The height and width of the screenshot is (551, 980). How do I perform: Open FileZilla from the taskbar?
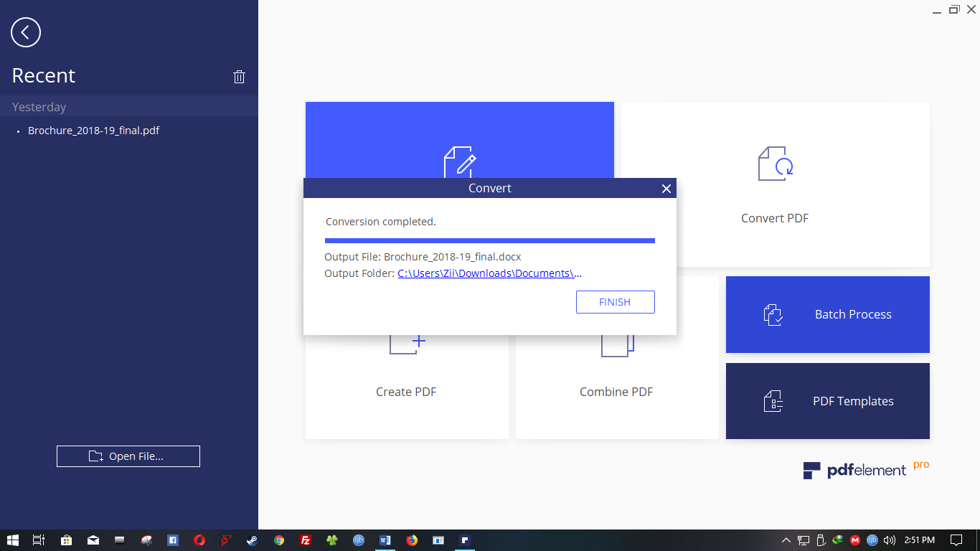point(306,540)
